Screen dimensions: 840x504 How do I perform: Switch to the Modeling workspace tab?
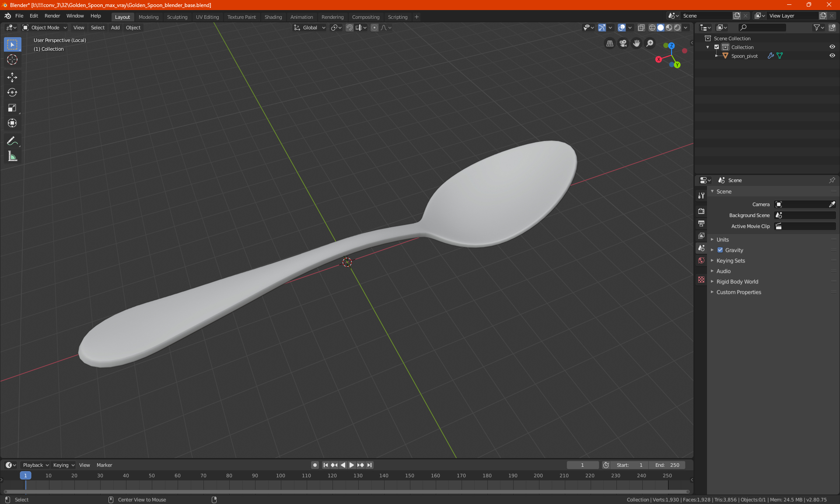pyautogui.click(x=148, y=17)
